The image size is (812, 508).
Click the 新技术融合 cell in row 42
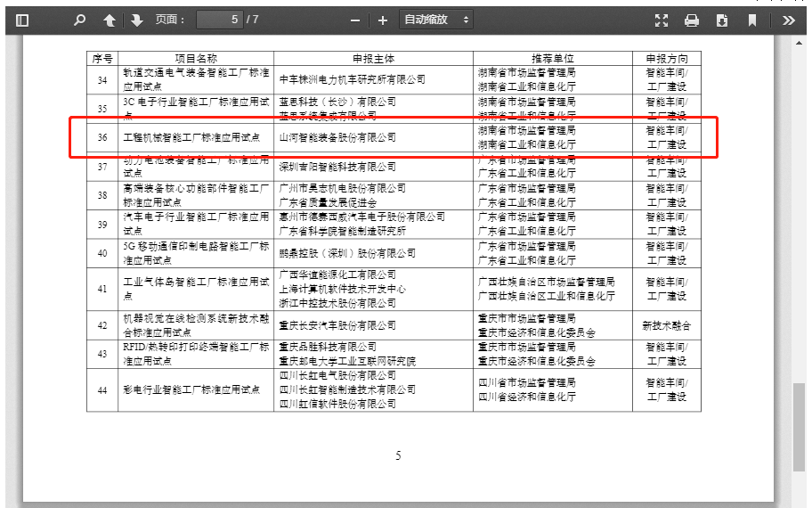(x=666, y=325)
